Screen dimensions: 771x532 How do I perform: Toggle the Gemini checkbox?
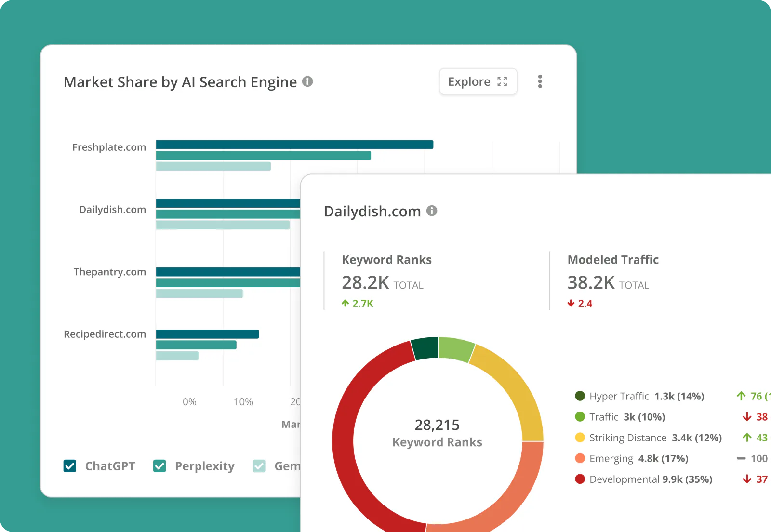click(259, 466)
